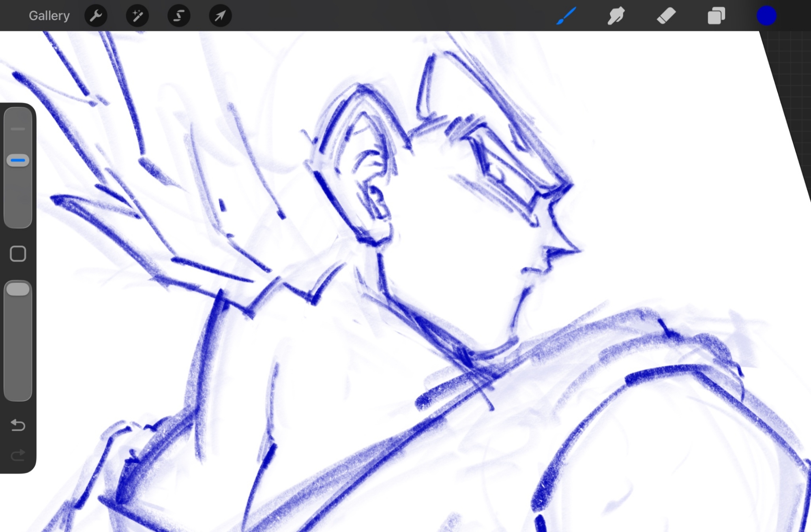Screen dimensions: 811x532
Task: Select the Smudge finger tool
Action: (616, 16)
